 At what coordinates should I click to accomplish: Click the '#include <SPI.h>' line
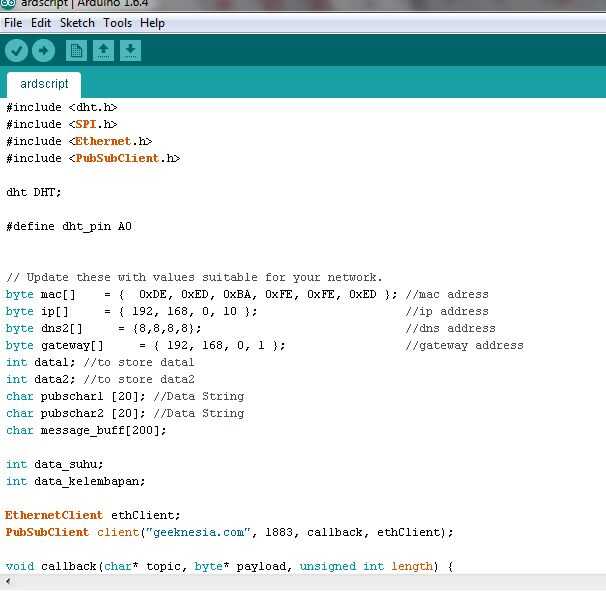click(61, 124)
